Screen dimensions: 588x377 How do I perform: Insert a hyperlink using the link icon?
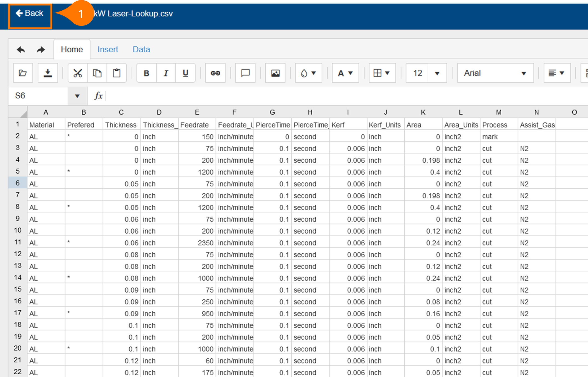[x=215, y=73]
